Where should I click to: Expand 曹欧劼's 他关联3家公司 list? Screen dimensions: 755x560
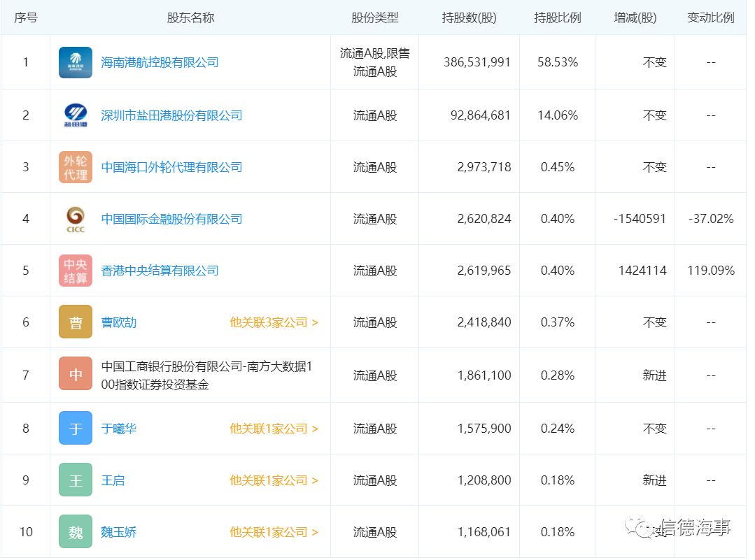point(274,322)
